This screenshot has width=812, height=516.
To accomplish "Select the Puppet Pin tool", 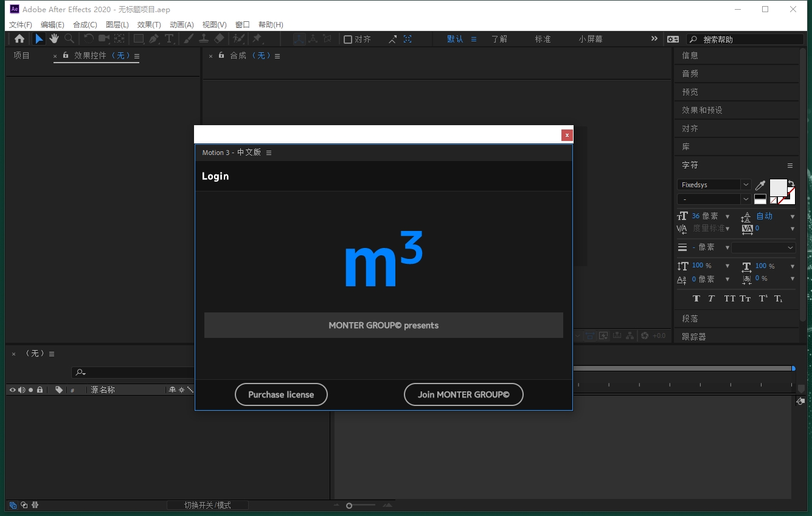I will (x=257, y=39).
